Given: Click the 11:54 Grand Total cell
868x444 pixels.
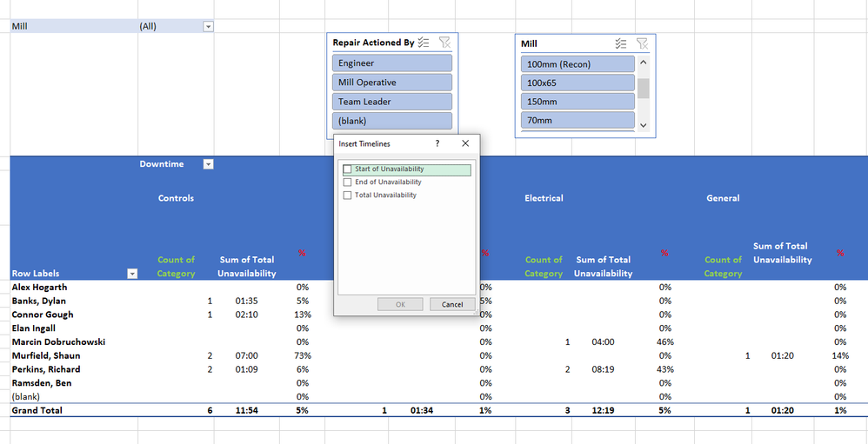Looking at the screenshot, I should (247, 410).
